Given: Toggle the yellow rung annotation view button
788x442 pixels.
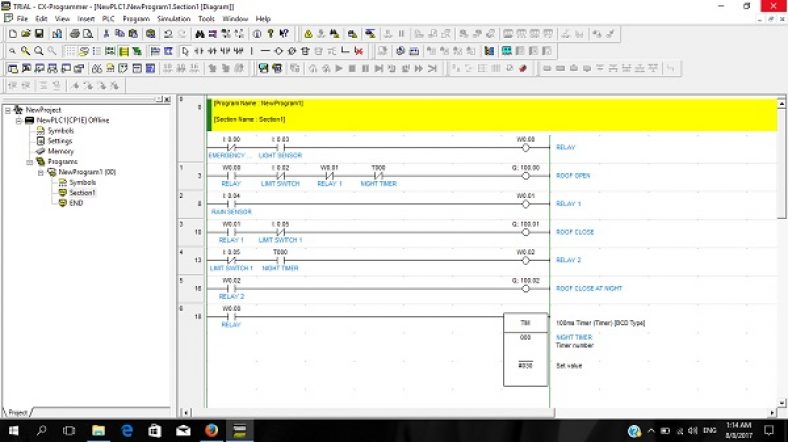Looking at the screenshot, I should (123, 51).
